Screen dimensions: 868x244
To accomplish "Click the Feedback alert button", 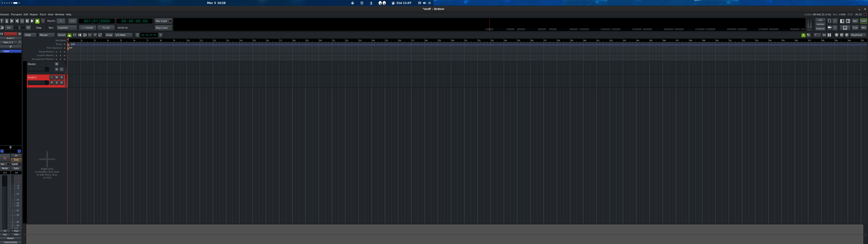I will coord(820,29).
